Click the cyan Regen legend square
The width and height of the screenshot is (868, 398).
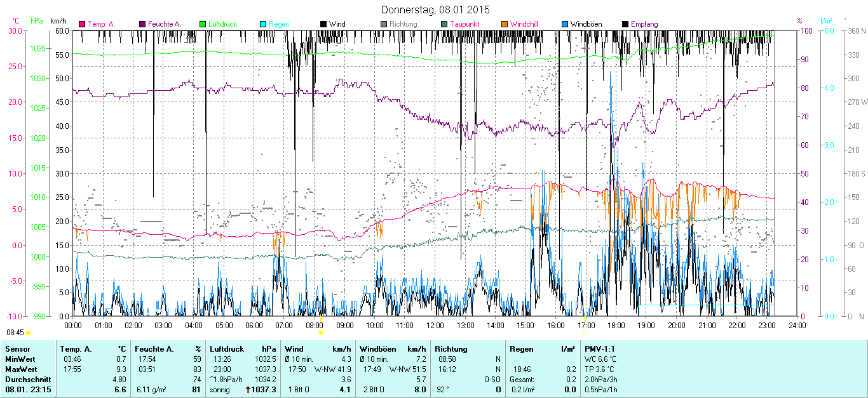pos(263,24)
